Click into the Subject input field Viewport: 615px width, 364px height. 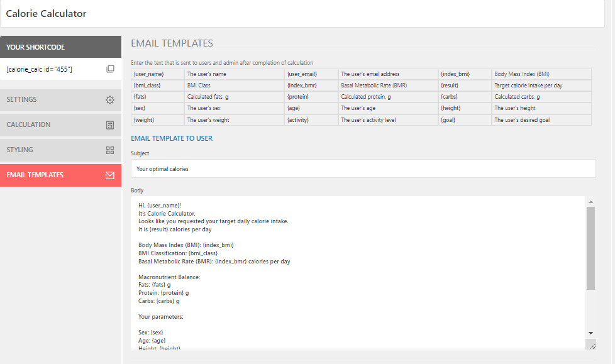pyautogui.click(x=363, y=168)
